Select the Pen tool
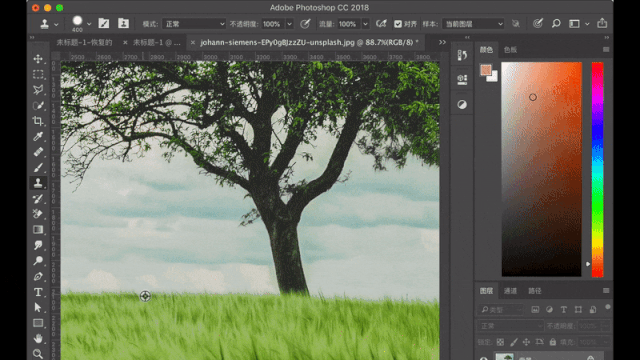 point(38,276)
